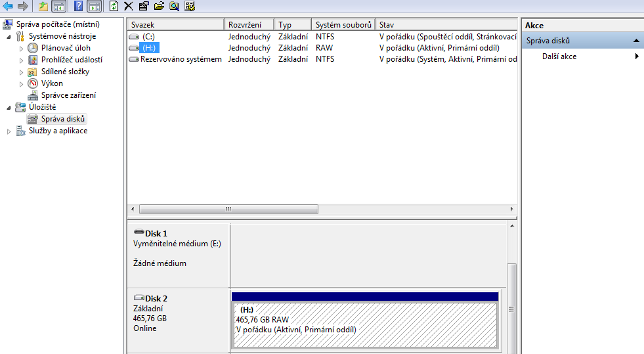The image size is (644, 354).
Task: Open Sdílené složky icon
Action: [x=32, y=72]
